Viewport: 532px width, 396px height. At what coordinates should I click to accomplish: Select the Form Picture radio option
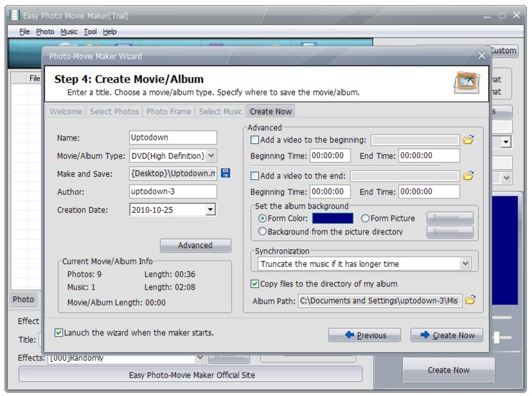tap(365, 218)
